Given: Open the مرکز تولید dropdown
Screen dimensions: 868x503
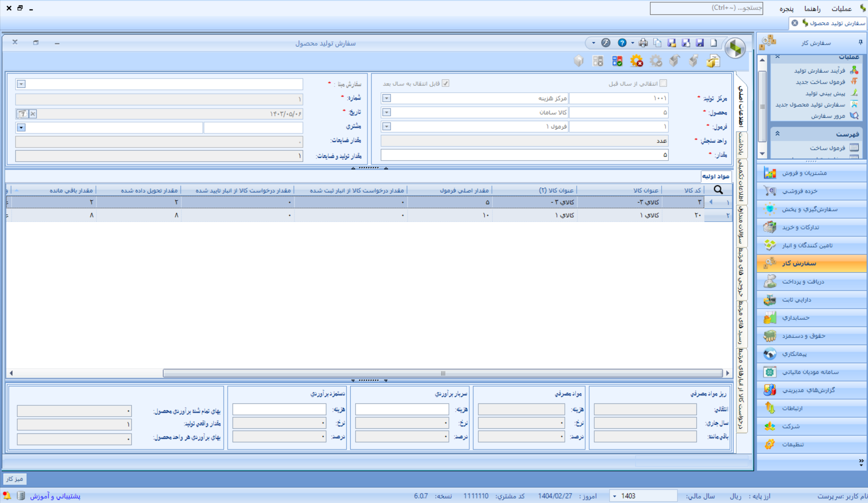Looking at the screenshot, I should coord(386,98).
